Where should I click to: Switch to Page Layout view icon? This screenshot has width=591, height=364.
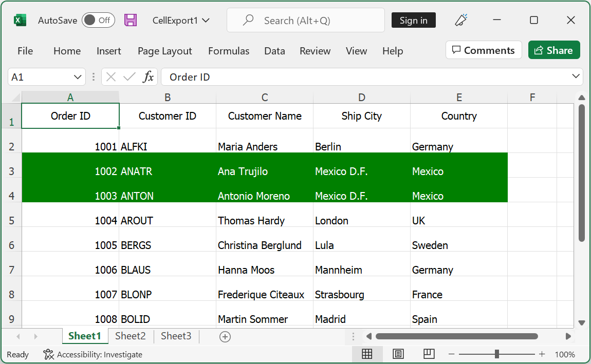click(x=398, y=354)
